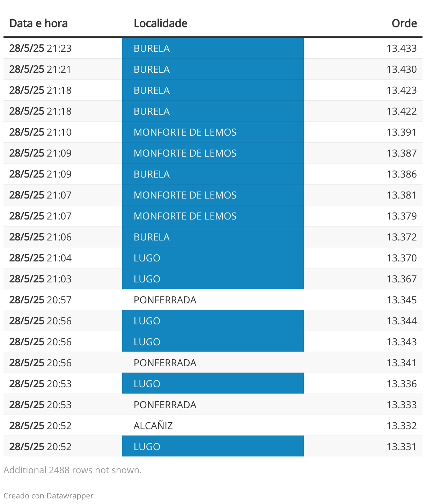Click order number 13.433
Viewport: 426px width, 504px height.
point(402,48)
